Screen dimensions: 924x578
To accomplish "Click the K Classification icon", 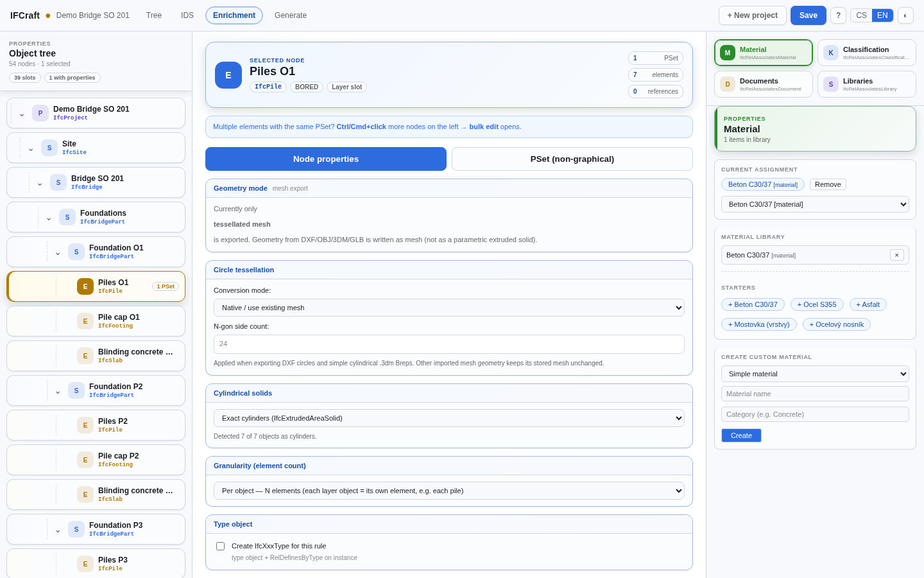I will [x=831, y=53].
